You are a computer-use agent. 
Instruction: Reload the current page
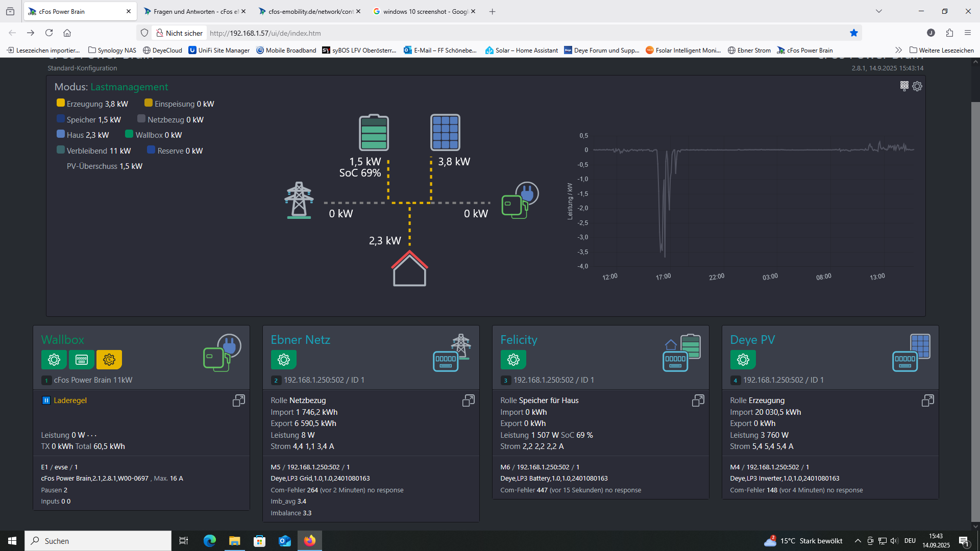pyautogui.click(x=49, y=33)
